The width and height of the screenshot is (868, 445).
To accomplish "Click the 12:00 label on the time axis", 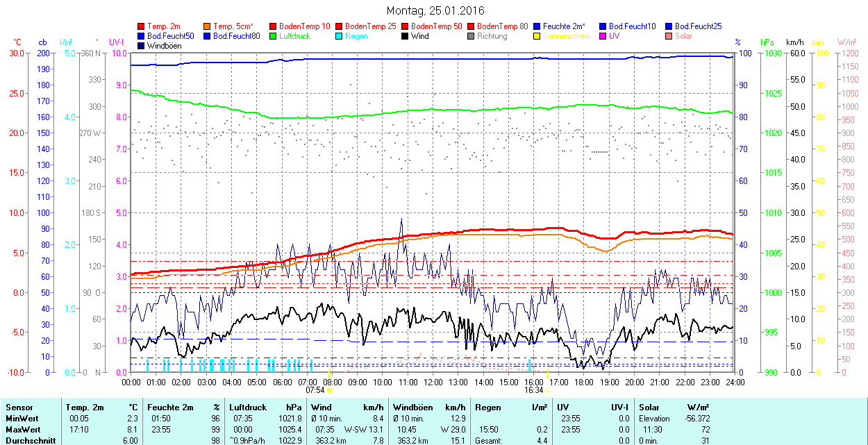I will (x=433, y=382).
